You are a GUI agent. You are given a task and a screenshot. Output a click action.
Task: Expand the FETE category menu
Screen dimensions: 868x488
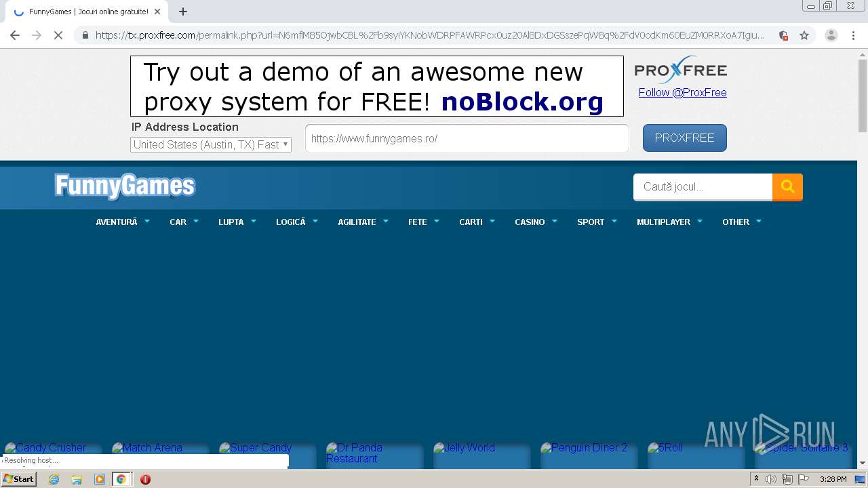click(424, 222)
